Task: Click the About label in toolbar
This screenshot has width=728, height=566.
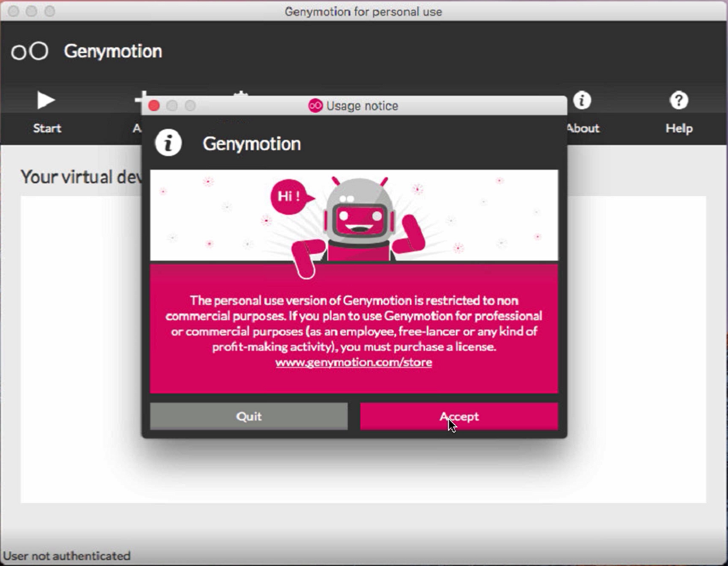Action: point(583,128)
